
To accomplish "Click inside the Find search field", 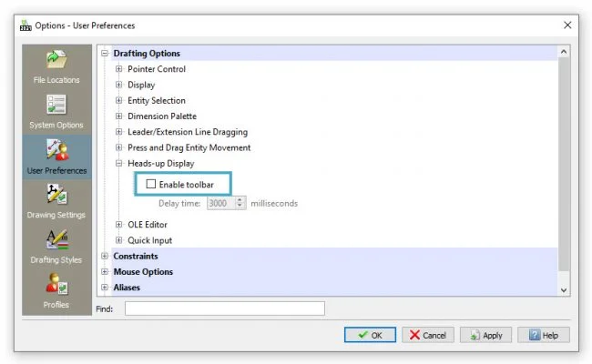I will click(x=224, y=308).
